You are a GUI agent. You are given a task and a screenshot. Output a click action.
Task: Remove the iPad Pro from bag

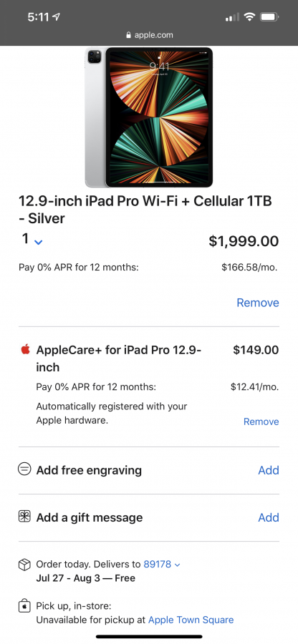point(258,303)
